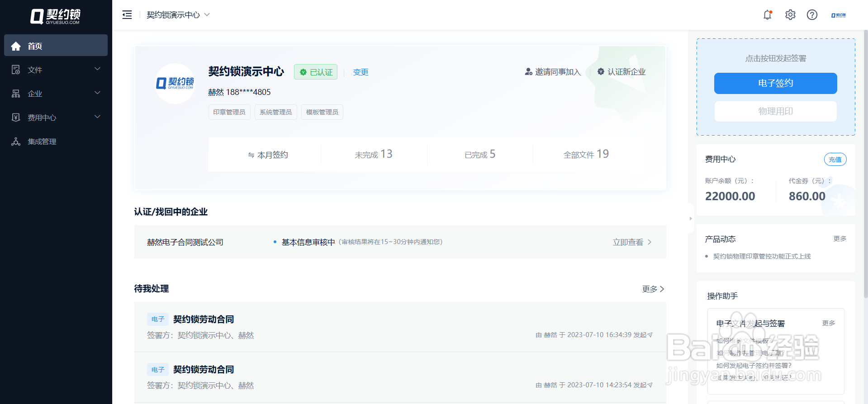Click the 物理用印 button
Image resolution: width=868 pixels, height=404 pixels.
775,111
